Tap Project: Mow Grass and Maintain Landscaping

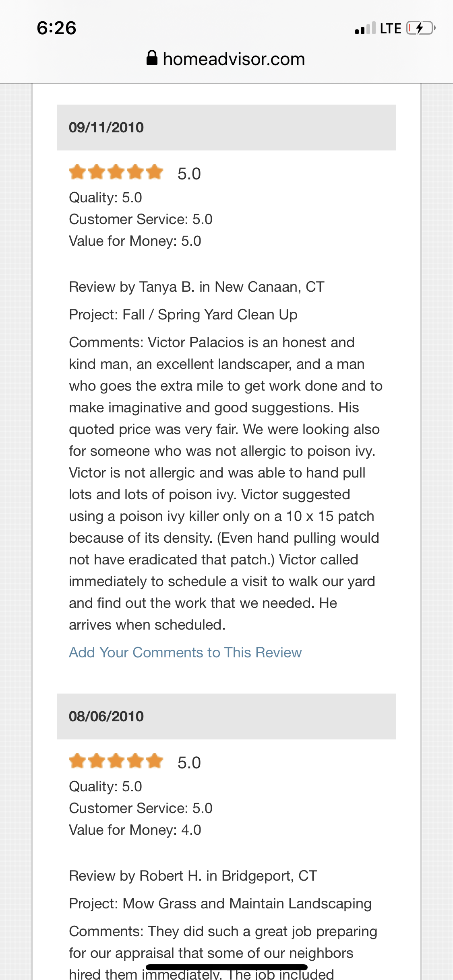(220, 904)
